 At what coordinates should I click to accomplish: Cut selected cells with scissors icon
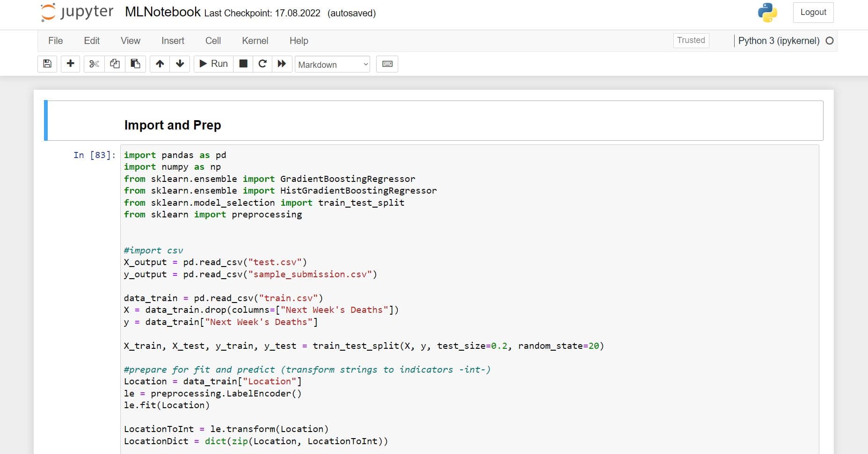click(94, 64)
